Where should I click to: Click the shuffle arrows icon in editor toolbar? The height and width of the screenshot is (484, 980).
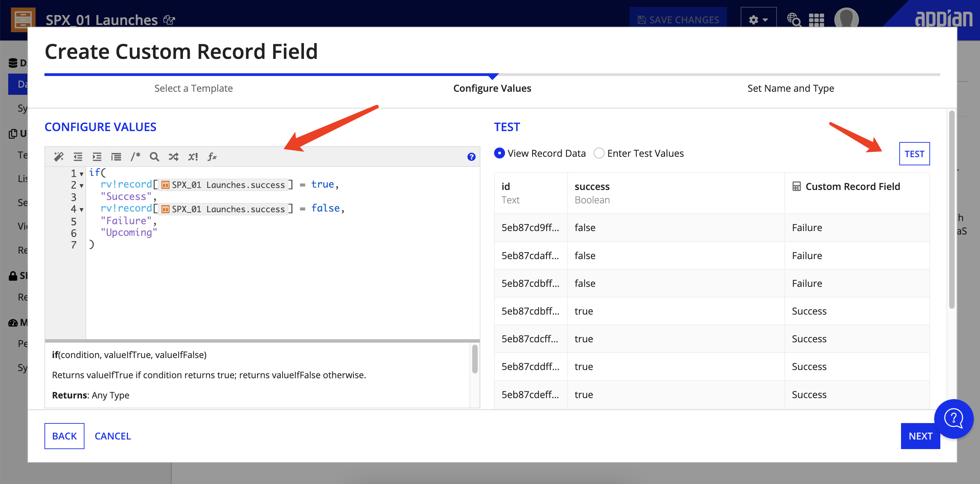[173, 156]
